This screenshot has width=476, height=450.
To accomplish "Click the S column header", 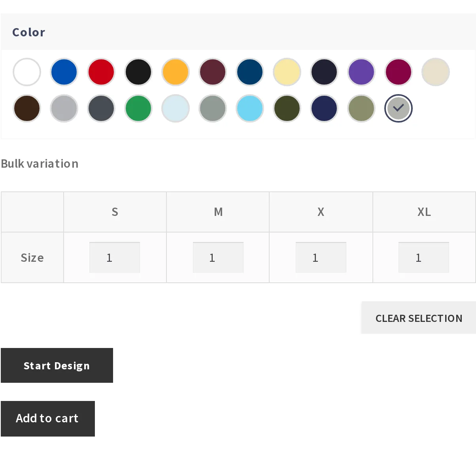I will 115,212.
